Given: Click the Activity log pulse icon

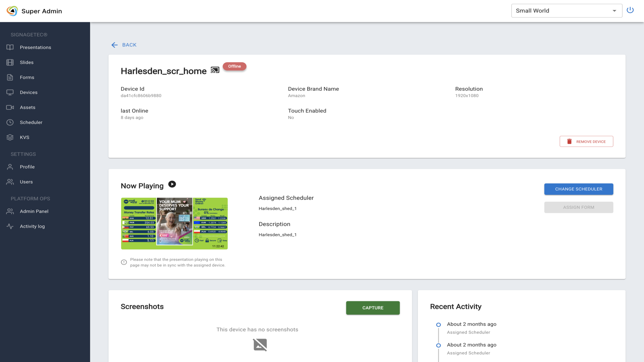Looking at the screenshot, I should click(x=10, y=226).
